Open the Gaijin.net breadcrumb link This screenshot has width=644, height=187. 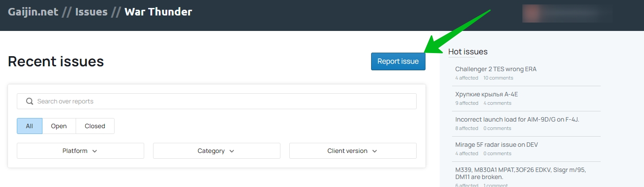point(33,12)
